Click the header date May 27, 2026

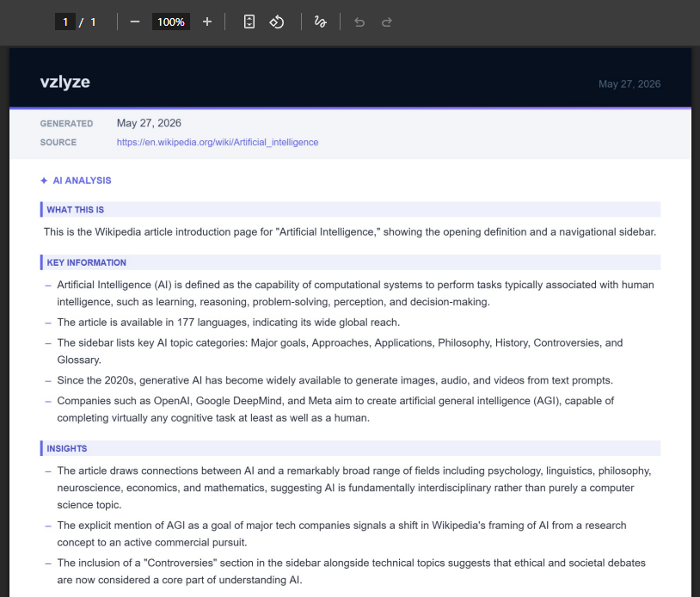(x=629, y=84)
